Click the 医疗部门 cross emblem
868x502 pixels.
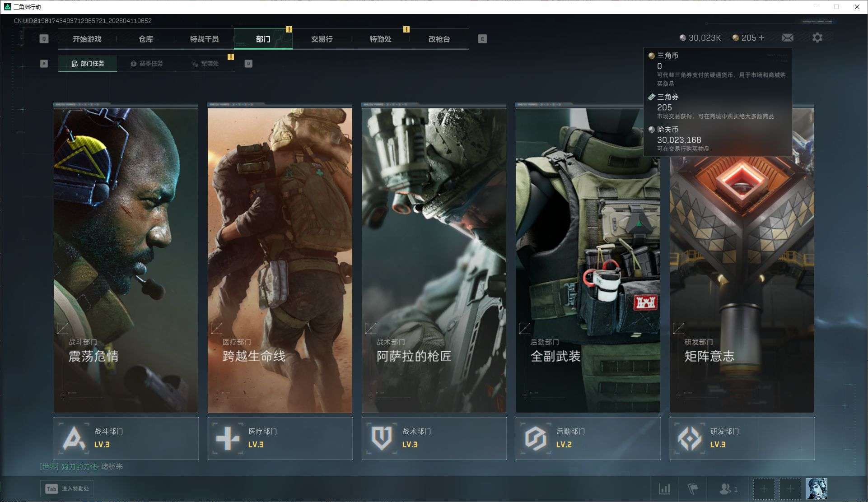[x=228, y=438]
